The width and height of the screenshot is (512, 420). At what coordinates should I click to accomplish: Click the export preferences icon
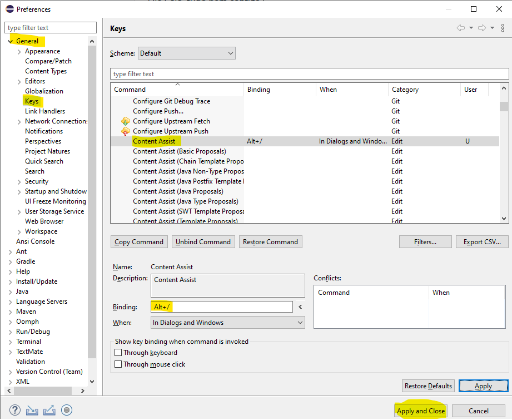click(49, 410)
